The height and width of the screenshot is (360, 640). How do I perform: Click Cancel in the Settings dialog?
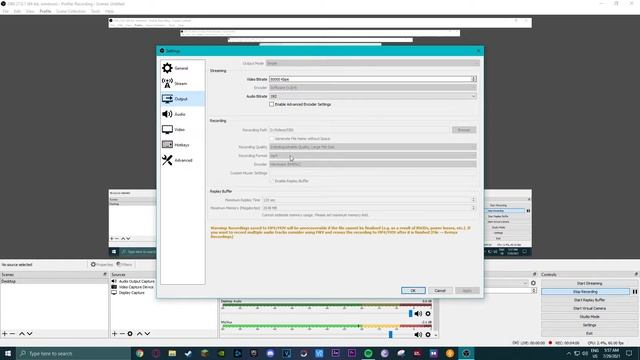(x=440, y=291)
